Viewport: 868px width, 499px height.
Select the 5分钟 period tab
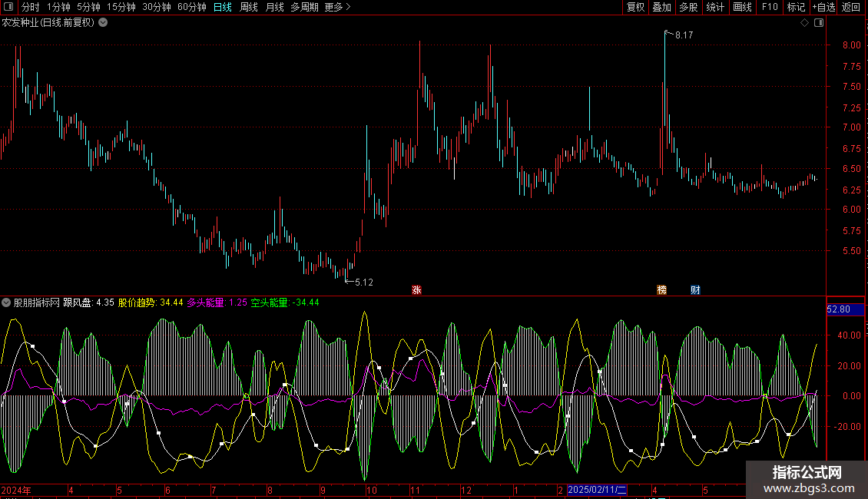(x=88, y=7)
